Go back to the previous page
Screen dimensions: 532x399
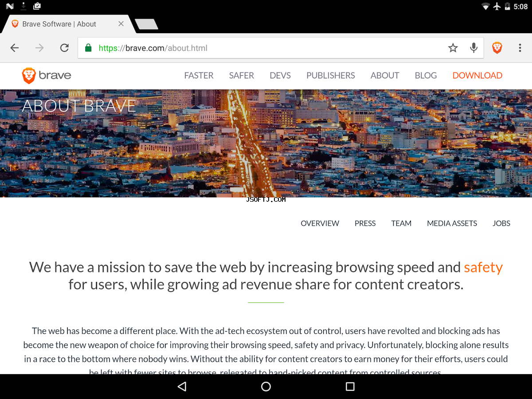(15, 48)
